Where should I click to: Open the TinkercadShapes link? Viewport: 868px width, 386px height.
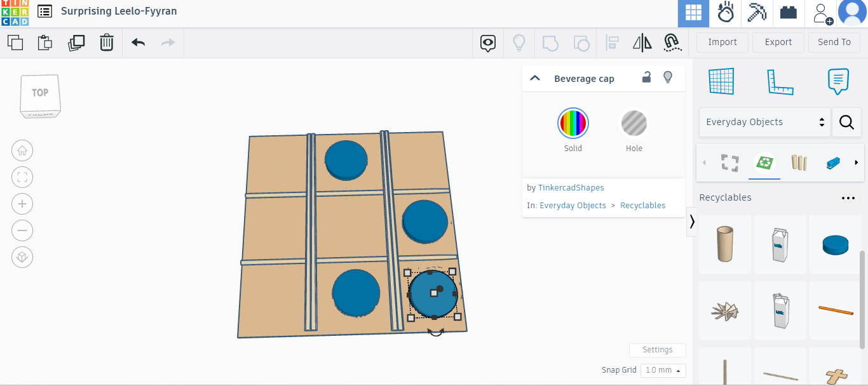tap(571, 187)
